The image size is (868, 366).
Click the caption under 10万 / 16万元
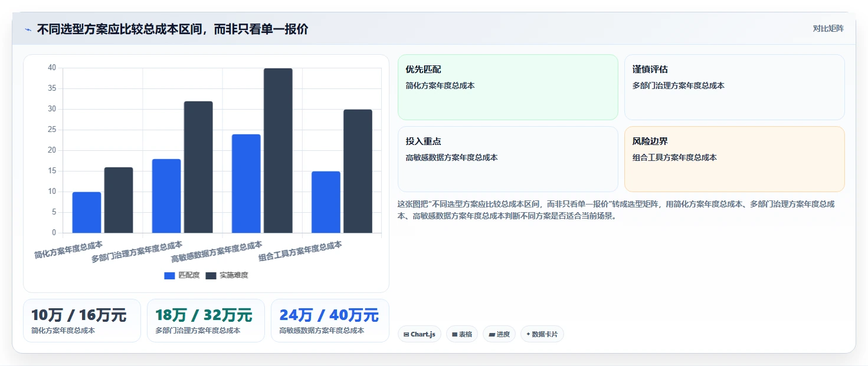[63, 331]
